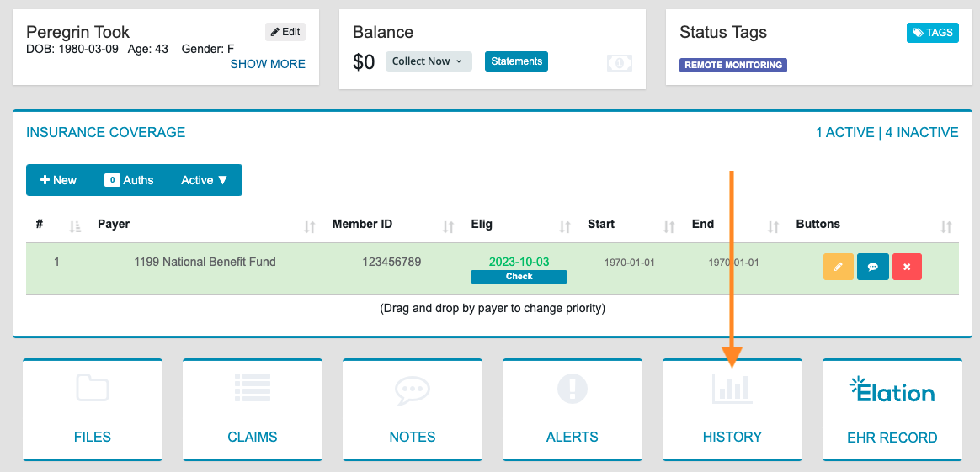Click the INSURANCE COVERAGE heading
Image resolution: width=980 pixels, height=472 pixels.
coord(105,132)
